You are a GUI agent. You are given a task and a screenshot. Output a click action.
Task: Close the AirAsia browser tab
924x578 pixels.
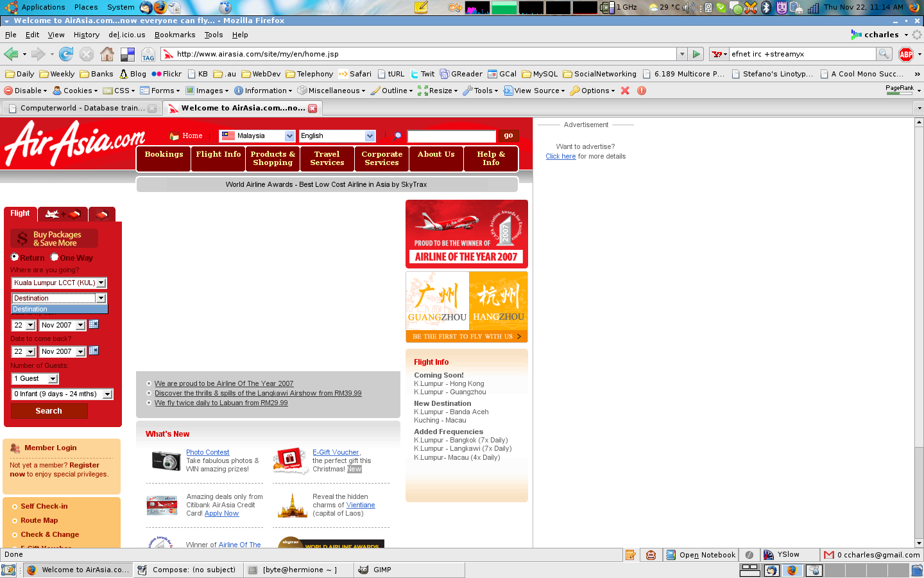[312, 108]
